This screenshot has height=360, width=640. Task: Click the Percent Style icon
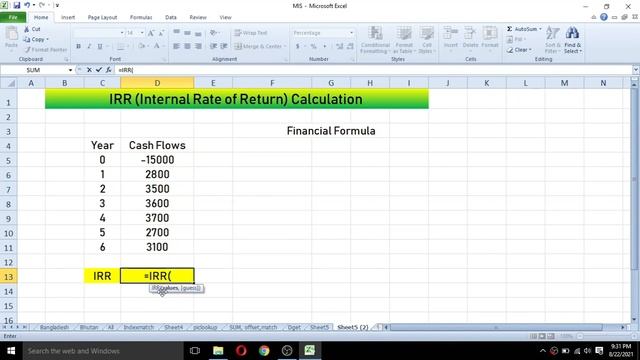(x=313, y=47)
